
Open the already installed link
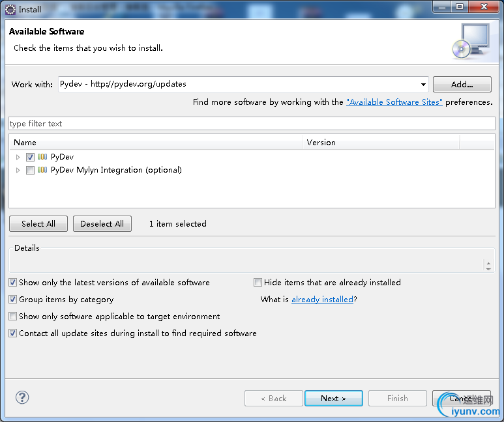click(322, 300)
